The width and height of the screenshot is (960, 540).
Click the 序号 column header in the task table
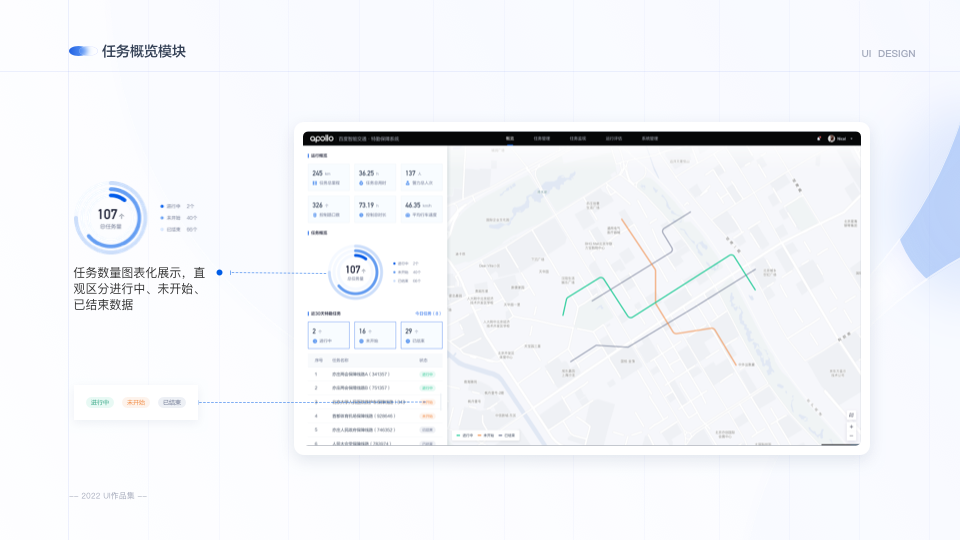[318, 361]
